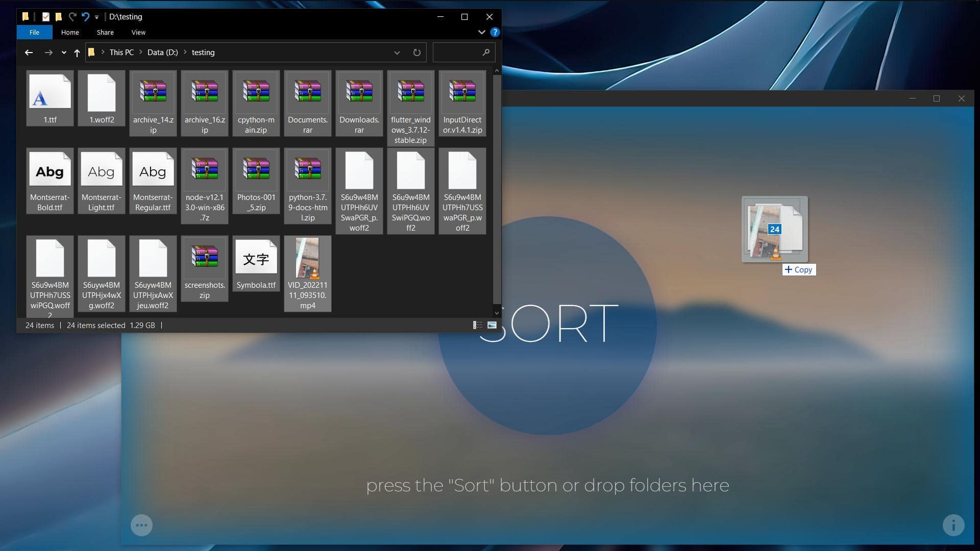This screenshot has width=980, height=551.
Task: Open the Share ribbon tab
Action: click(104, 32)
